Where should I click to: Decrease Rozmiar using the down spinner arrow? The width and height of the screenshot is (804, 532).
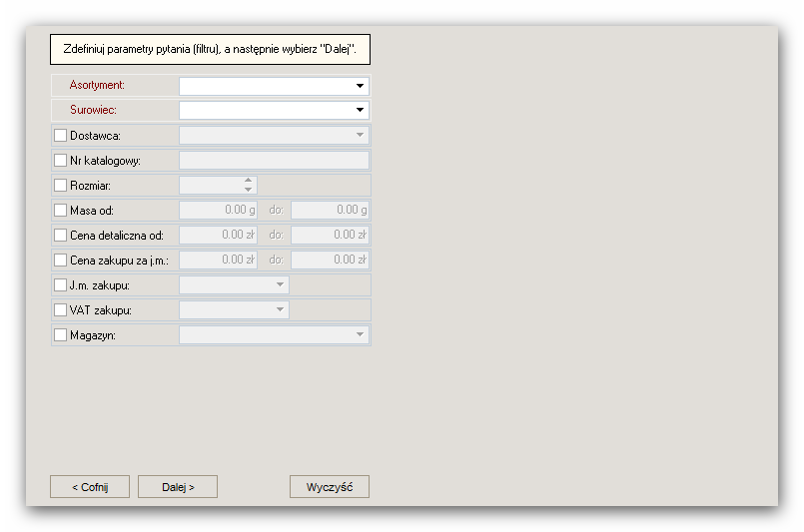click(x=248, y=190)
